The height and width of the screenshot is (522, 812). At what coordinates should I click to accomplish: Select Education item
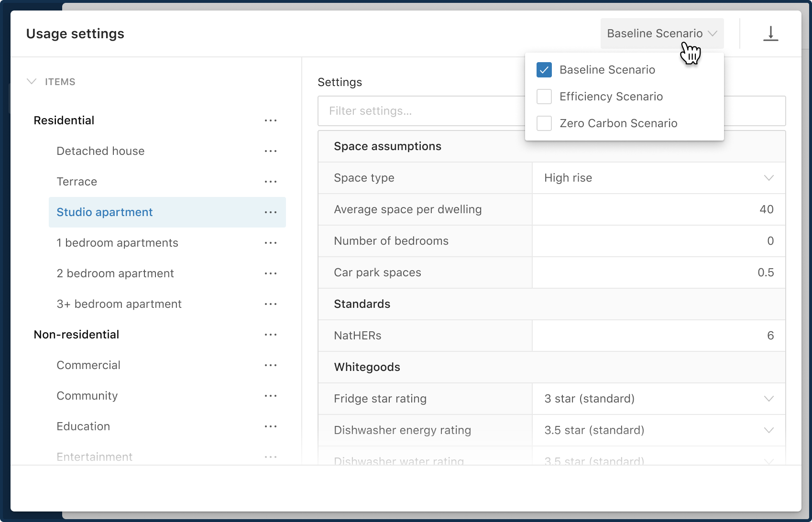[x=83, y=426]
